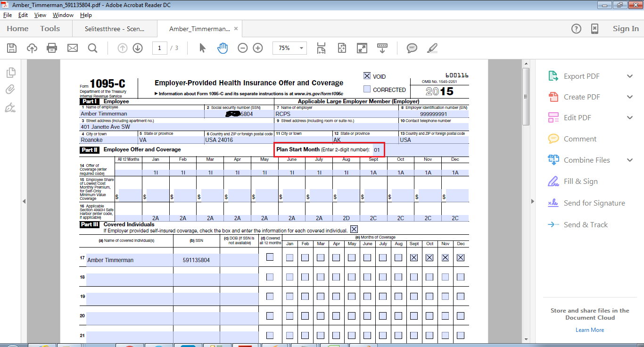This screenshot has width=644, height=347.
Task: Toggle the VOID checkbox
Action: pyautogui.click(x=367, y=76)
